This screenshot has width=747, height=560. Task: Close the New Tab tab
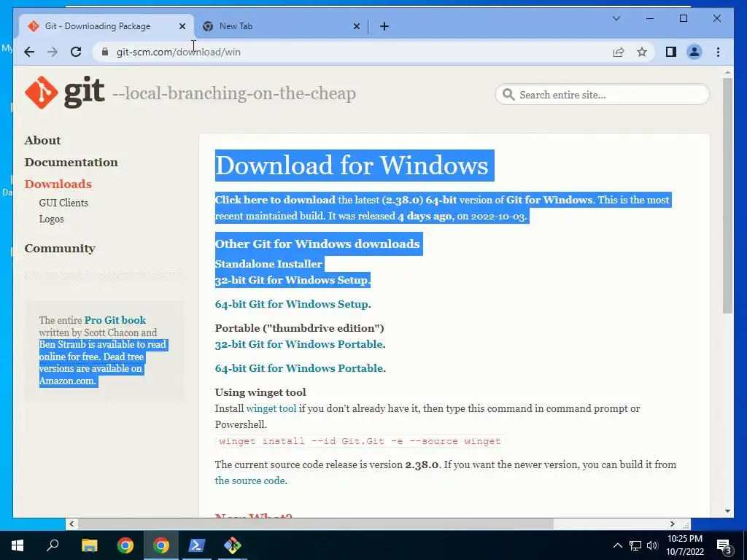point(356,26)
